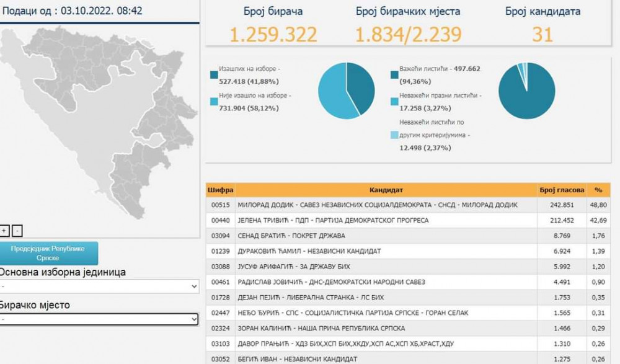
Task: Click the Важећи листићи legend swatch
Action: click(x=394, y=74)
